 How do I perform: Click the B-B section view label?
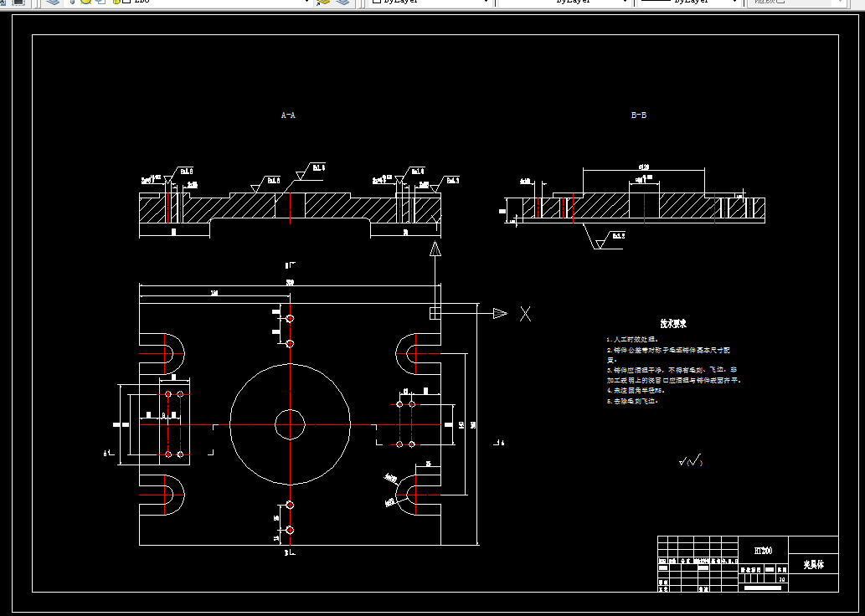click(638, 116)
